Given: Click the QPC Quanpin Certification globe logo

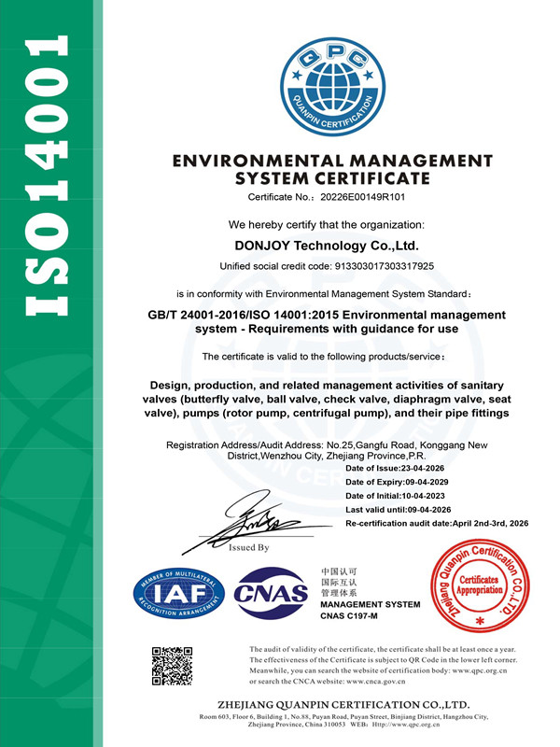Looking at the screenshot, I should (x=333, y=87).
